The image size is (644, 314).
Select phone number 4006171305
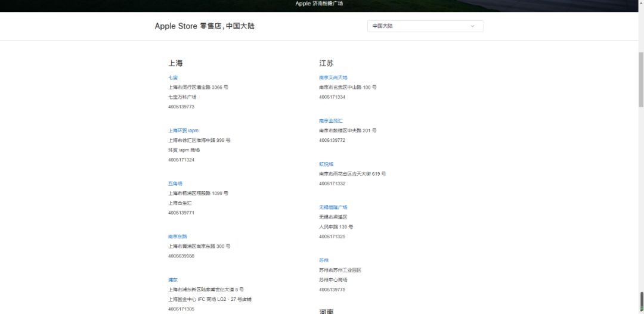[181, 309]
